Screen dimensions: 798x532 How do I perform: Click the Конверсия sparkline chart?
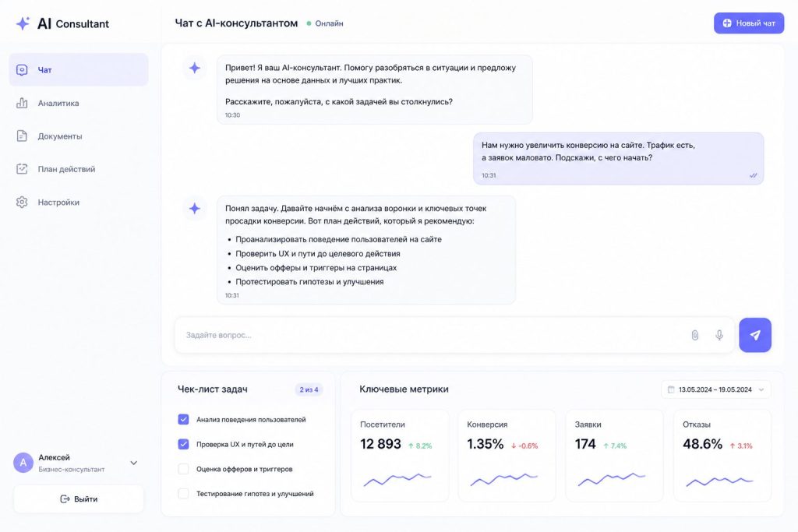tap(504, 479)
